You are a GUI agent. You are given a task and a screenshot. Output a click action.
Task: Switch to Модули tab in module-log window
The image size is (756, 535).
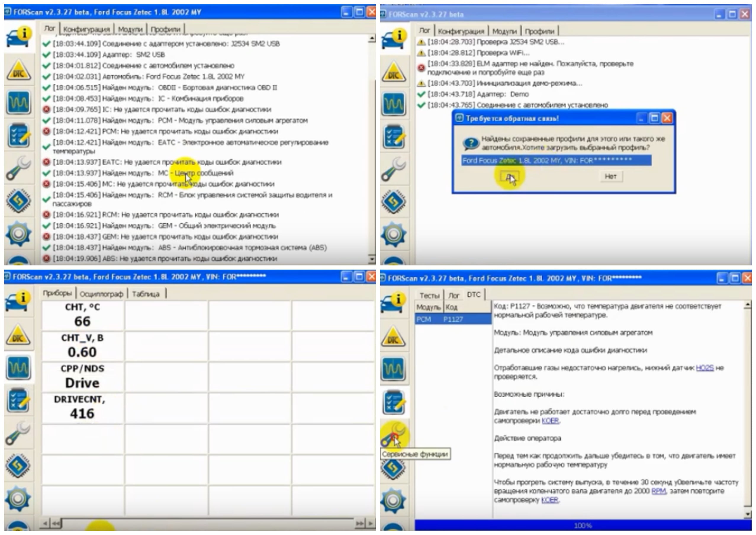(130, 29)
